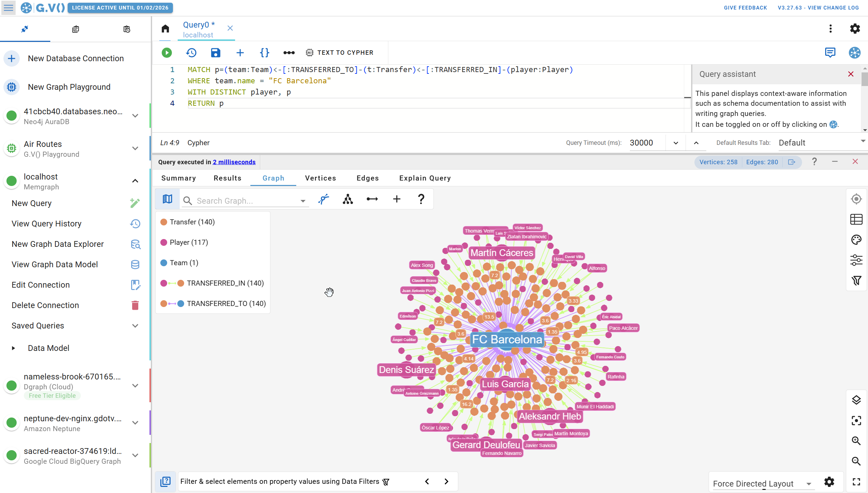This screenshot has width=868, height=493.
Task: Click the hierarchy tree layout icon
Action: click(x=348, y=199)
